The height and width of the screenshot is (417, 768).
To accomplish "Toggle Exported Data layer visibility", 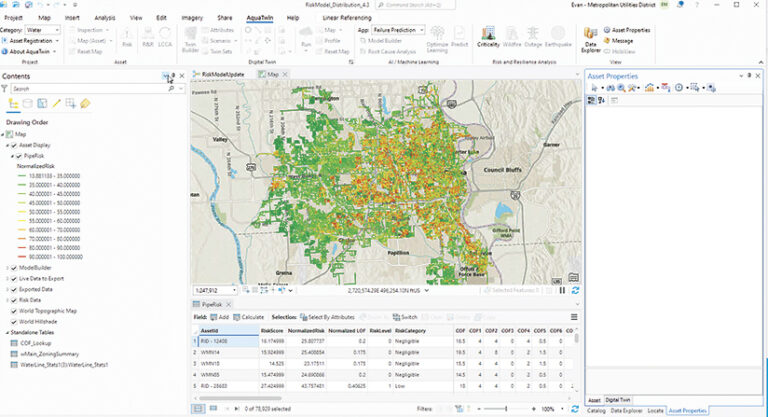I will pos(14,290).
